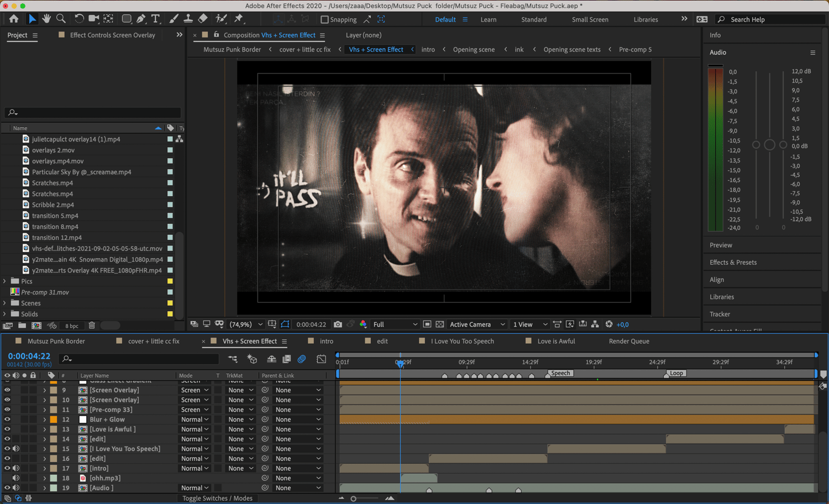Mute the ohh.mp3 layer audio
This screenshot has height=504, width=829.
[x=16, y=478]
